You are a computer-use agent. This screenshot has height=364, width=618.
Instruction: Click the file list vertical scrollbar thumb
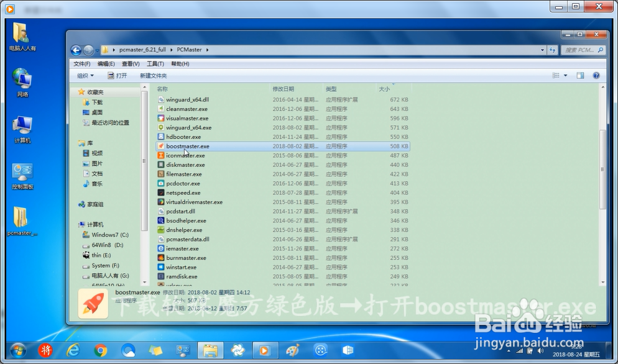602,170
